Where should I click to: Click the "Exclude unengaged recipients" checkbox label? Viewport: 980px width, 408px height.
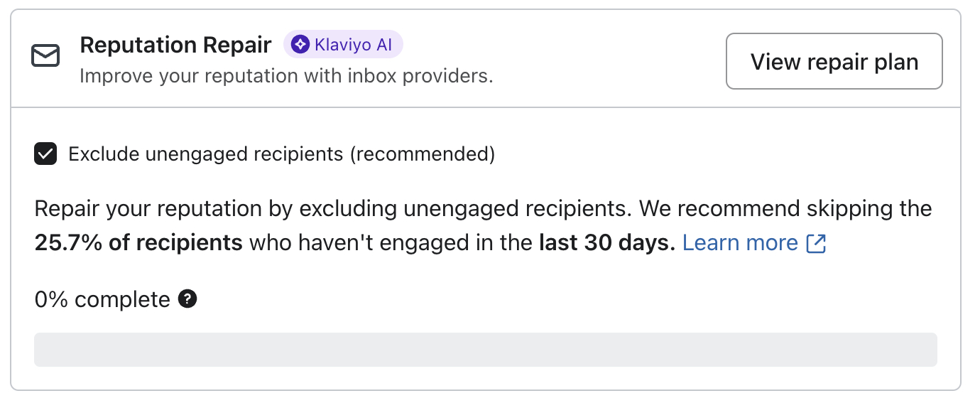tap(206, 154)
